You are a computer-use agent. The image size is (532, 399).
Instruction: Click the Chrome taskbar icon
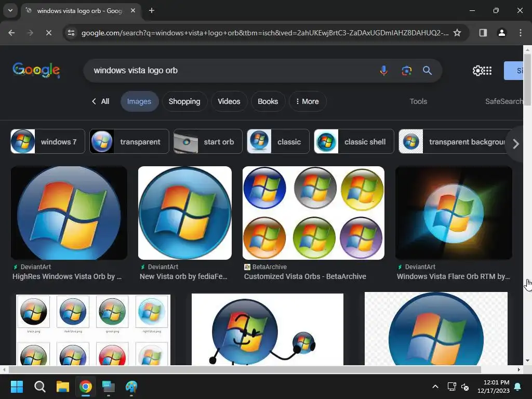(86, 387)
